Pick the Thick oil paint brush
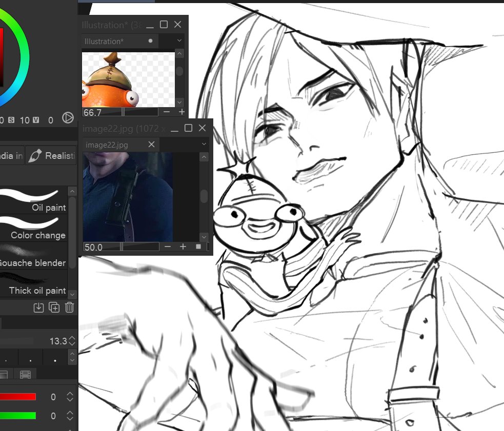This screenshot has width=504, height=431. pyautogui.click(x=33, y=283)
